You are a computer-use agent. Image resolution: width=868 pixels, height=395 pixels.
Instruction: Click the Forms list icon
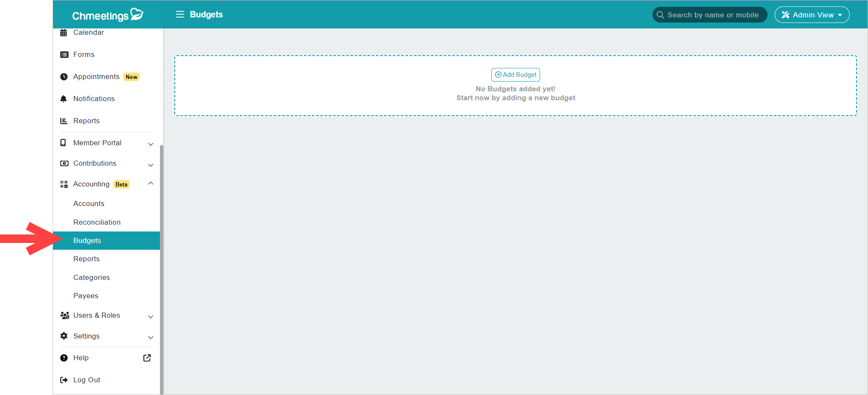point(64,55)
